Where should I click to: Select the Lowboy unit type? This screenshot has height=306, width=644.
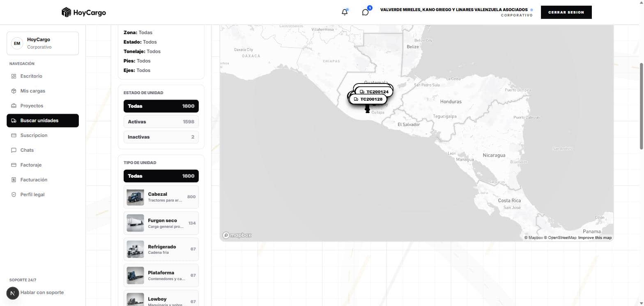(x=161, y=298)
